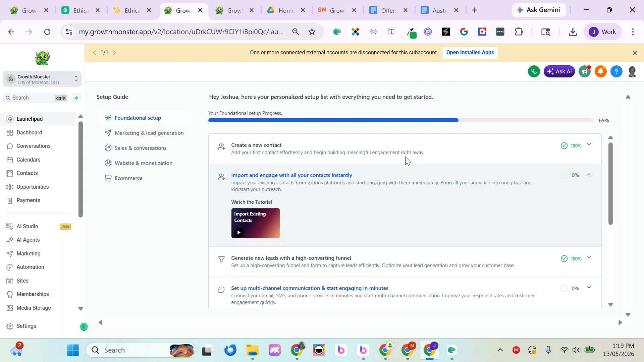Click the Ask Gemini button
The width and height of the screenshot is (644, 362).
tap(539, 10)
